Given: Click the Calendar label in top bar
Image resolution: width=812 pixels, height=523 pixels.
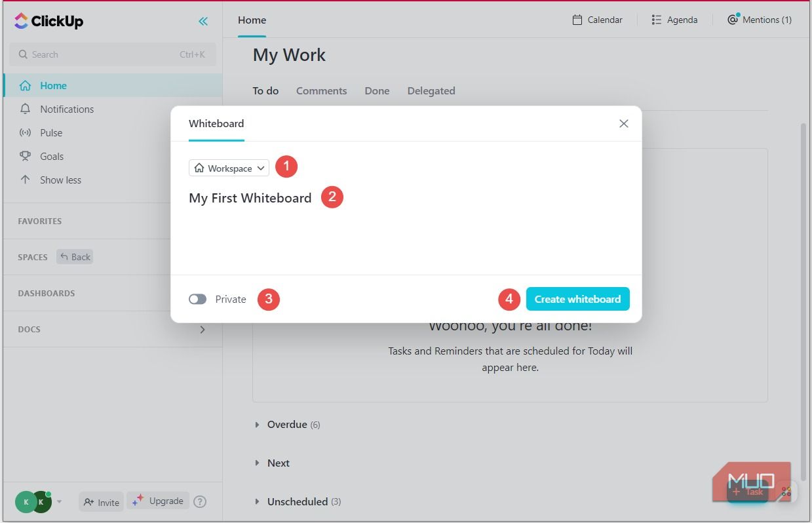Looking at the screenshot, I should (x=605, y=20).
